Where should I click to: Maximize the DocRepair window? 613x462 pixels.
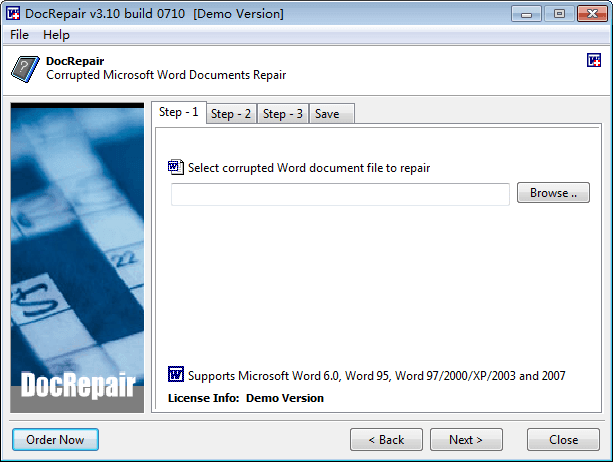click(559, 14)
